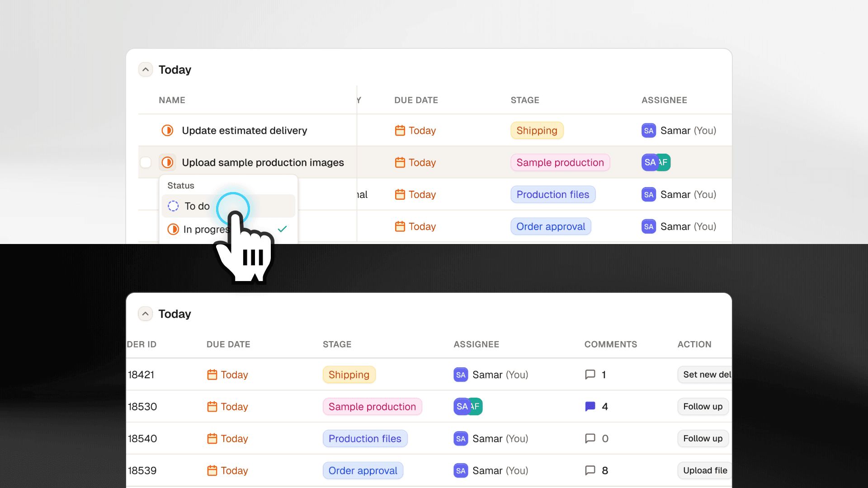Collapse the lower Today section
The width and height of the screenshot is (868, 488).
point(145,314)
